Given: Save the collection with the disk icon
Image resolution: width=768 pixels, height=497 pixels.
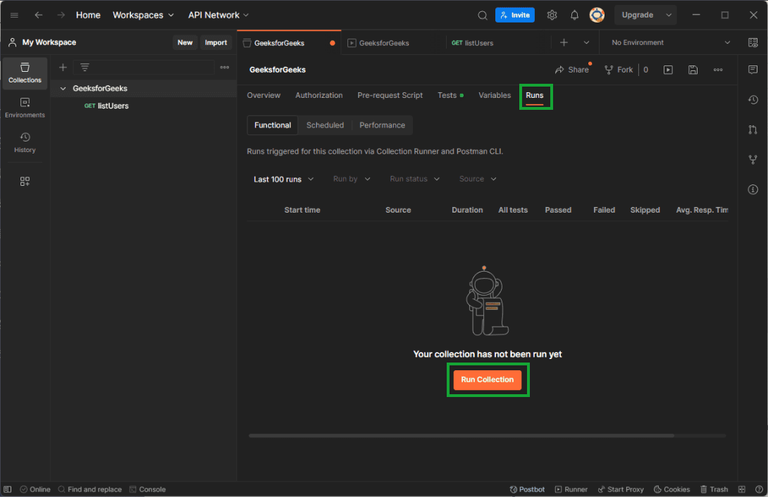Looking at the screenshot, I should pos(693,70).
